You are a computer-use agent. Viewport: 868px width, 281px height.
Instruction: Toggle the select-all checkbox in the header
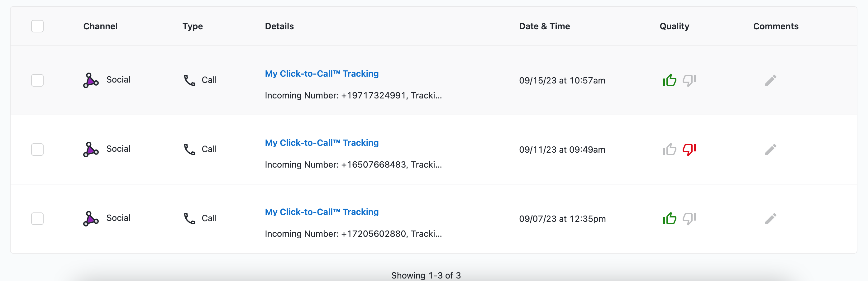(x=37, y=26)
